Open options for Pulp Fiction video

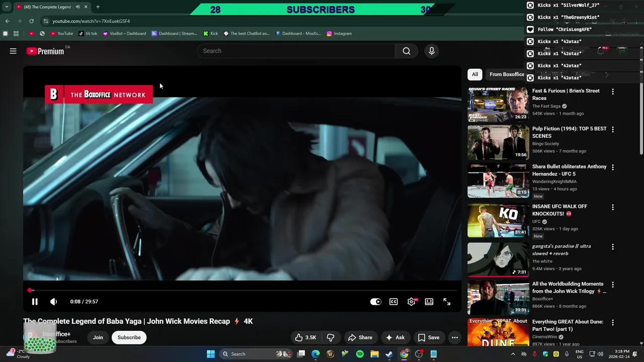pos(612,129)
